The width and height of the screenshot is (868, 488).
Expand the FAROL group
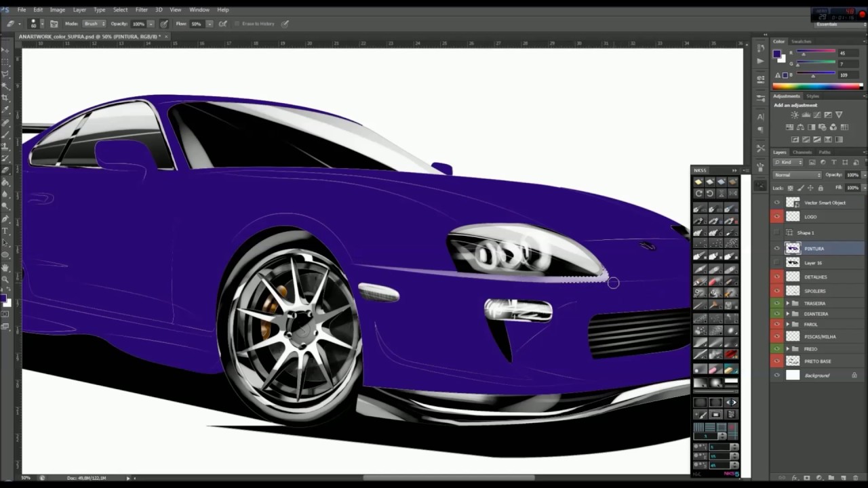click(x=787, y=325)
